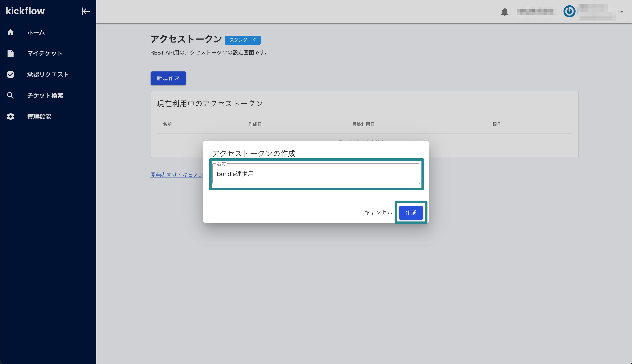This screenshot has width=632, height=364.
Task: Click the スタンダード plan badge
Action: (x=242, y=40)
